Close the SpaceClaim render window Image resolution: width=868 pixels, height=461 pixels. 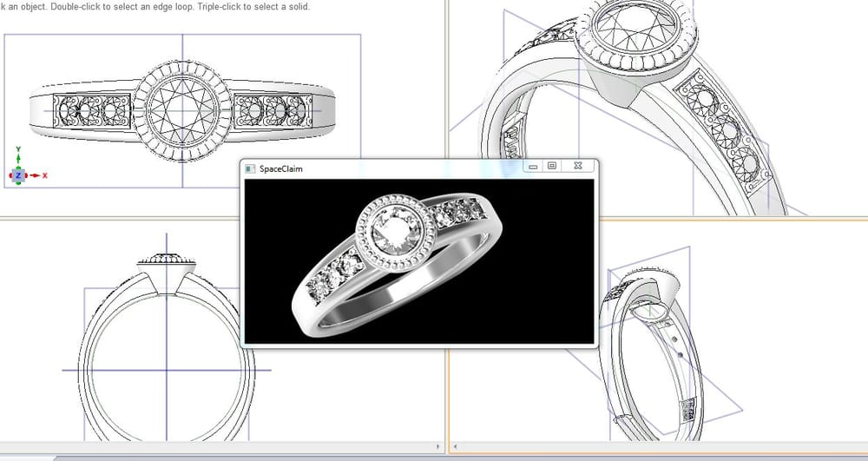[x=577, y=166]
